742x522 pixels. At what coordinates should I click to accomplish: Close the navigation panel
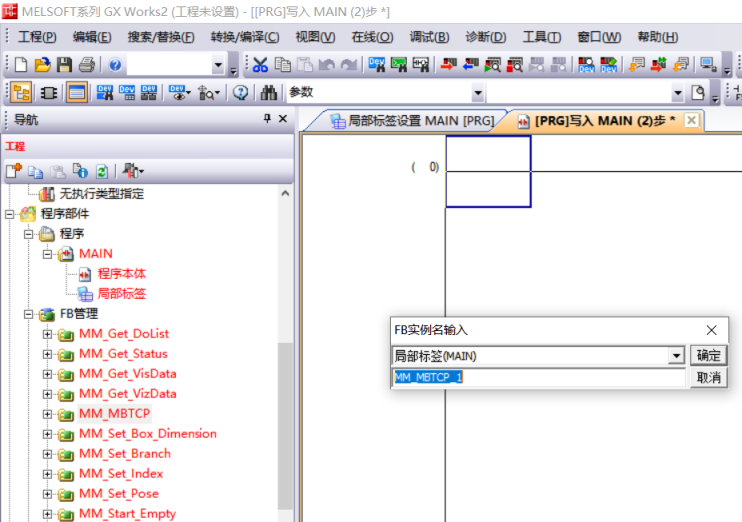point(283,118)
